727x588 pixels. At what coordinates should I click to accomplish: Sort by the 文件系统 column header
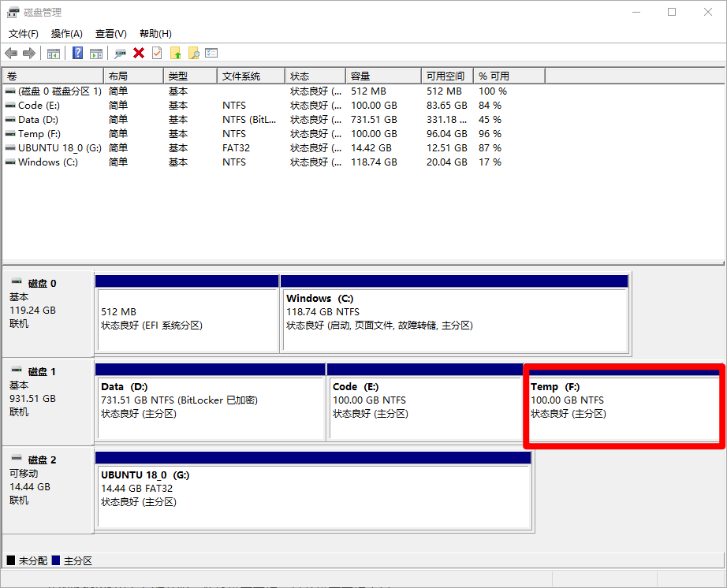tap(251, 76)
